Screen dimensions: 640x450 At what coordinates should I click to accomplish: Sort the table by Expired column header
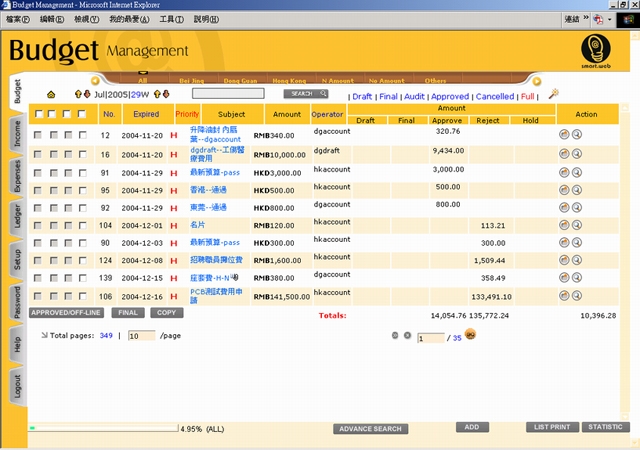point(146,114)
